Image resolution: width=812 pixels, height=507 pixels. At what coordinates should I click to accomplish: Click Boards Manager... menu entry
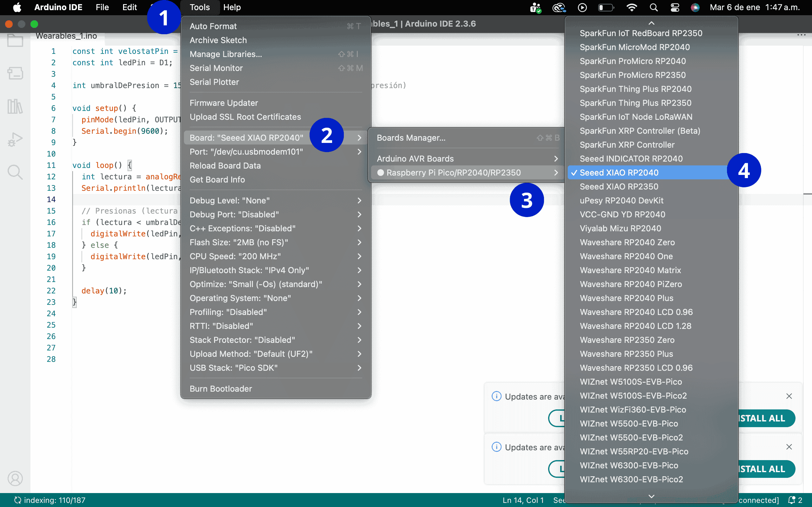[x=411, y=138]
